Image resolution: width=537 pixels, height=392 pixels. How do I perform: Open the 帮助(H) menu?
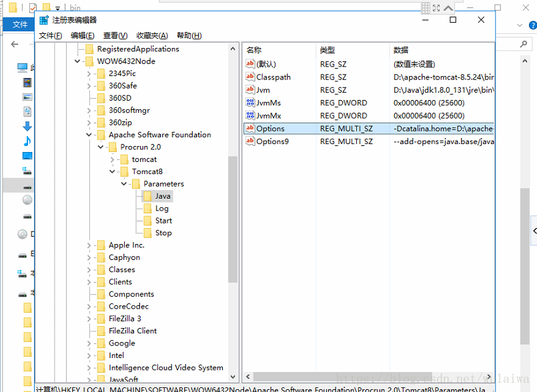[189, 35]
